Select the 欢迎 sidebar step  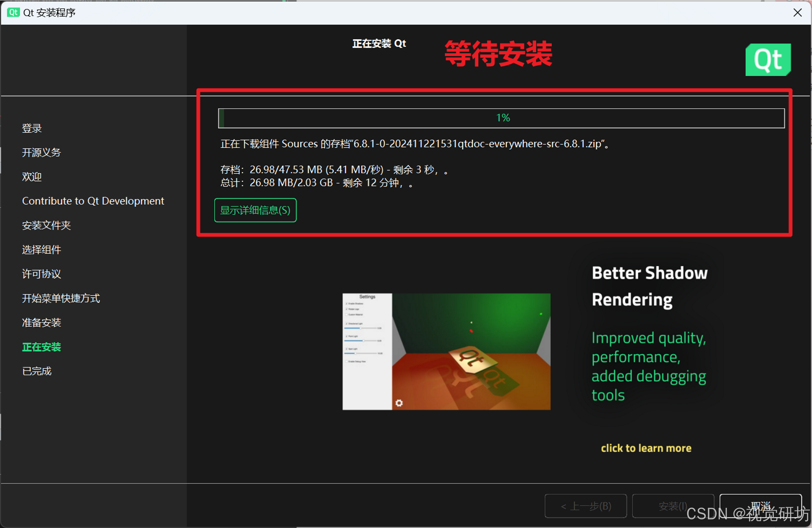32,177
